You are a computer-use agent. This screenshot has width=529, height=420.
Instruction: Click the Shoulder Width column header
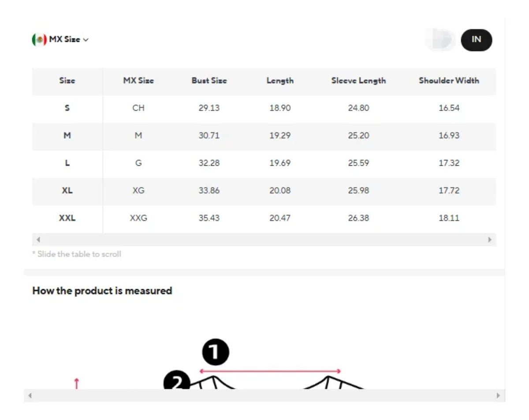[x=449, y=81]
